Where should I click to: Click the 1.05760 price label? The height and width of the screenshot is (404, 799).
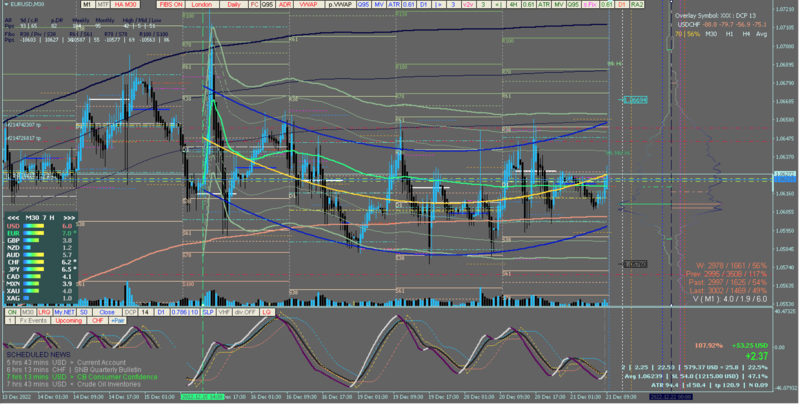coord(635,264)
